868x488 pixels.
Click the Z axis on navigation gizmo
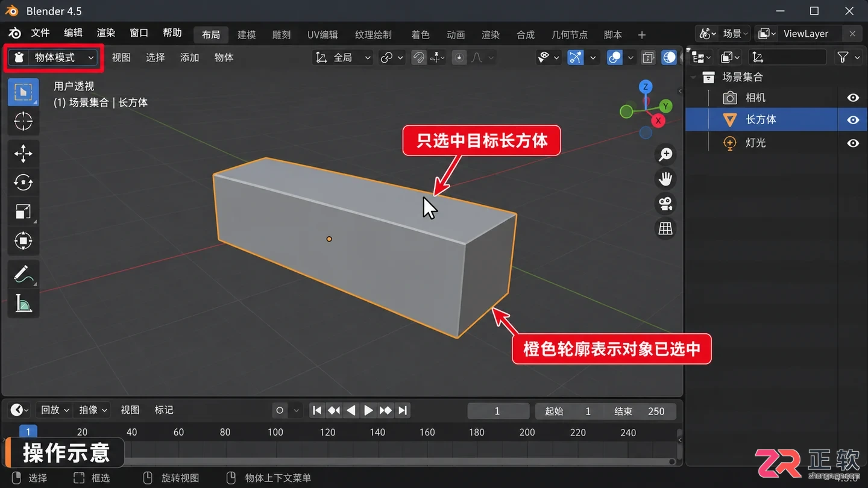click(646, 87)
